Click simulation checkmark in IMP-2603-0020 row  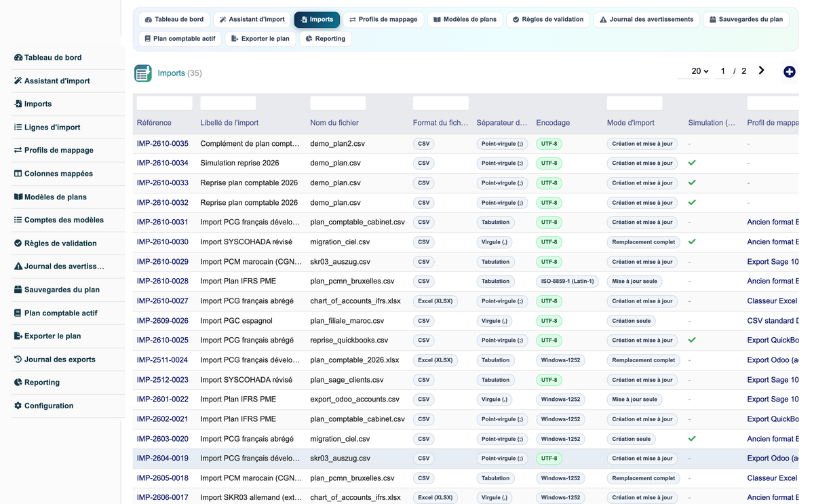(692, 439)
